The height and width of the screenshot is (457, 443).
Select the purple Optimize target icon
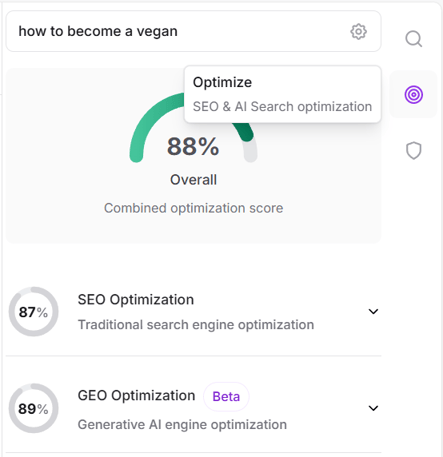414,94
